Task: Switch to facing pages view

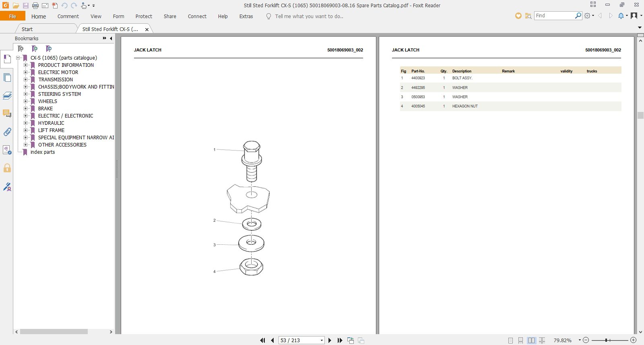Action: tap(531, 341)
